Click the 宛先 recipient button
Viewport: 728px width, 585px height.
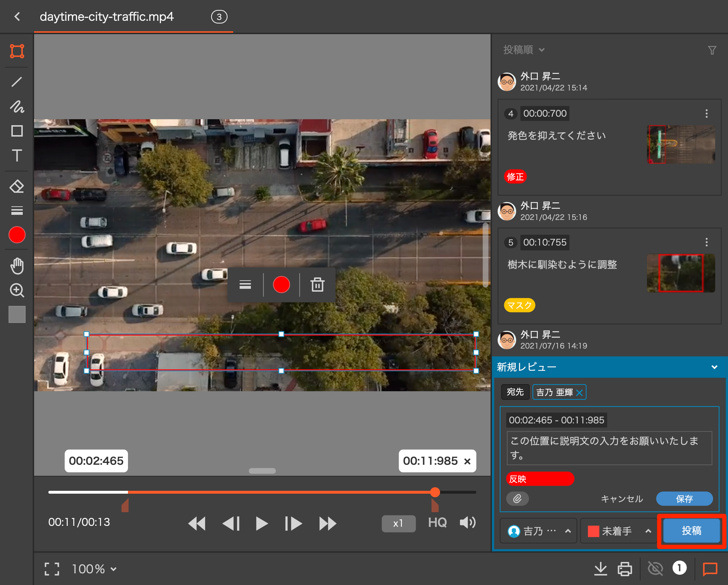pos(515,392)
